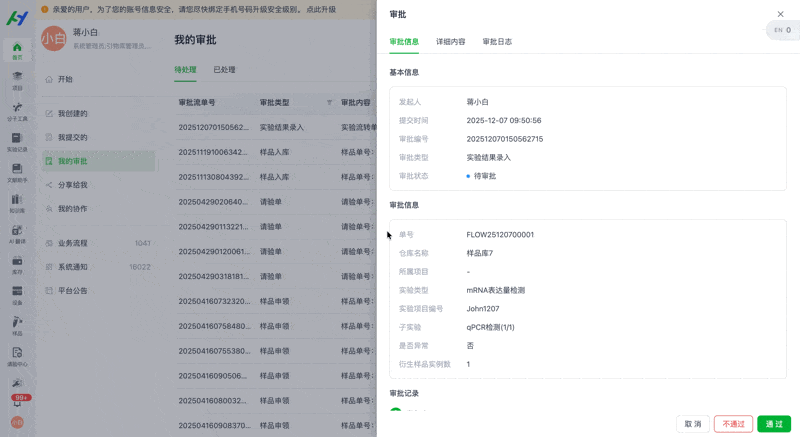The width and height of the screenshot is (800, 437).
Task: Click 实验项目编号 value John1207
Action: pos(483,309)
